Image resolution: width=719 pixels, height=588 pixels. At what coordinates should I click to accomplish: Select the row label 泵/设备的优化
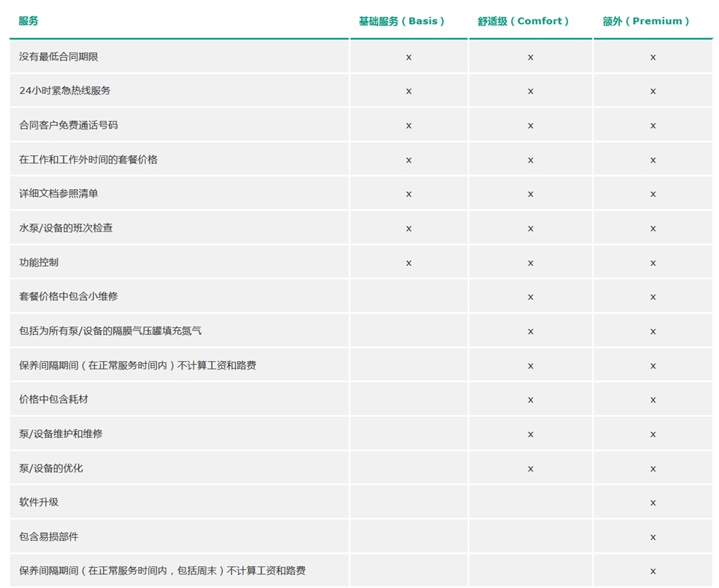point(51,469)
